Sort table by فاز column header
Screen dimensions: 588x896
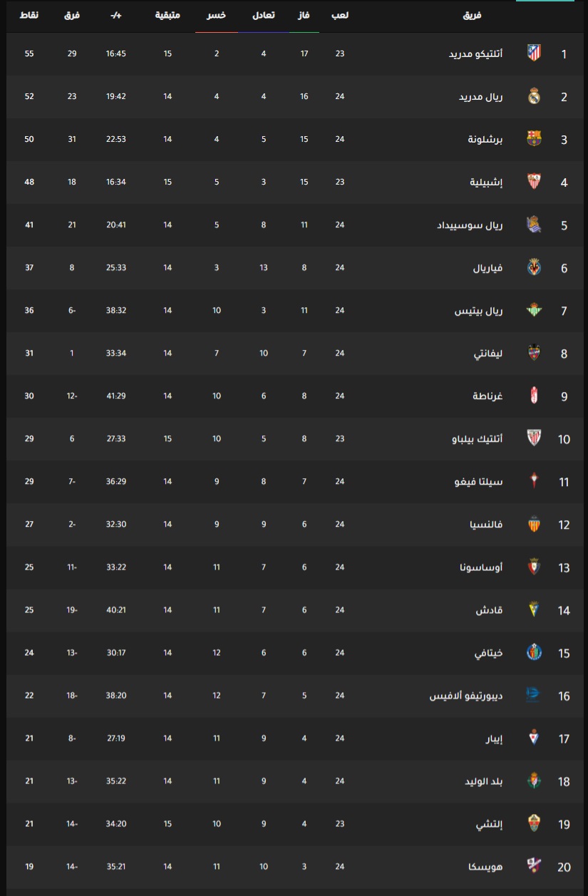pyautogui.click(x=304, y=15)
